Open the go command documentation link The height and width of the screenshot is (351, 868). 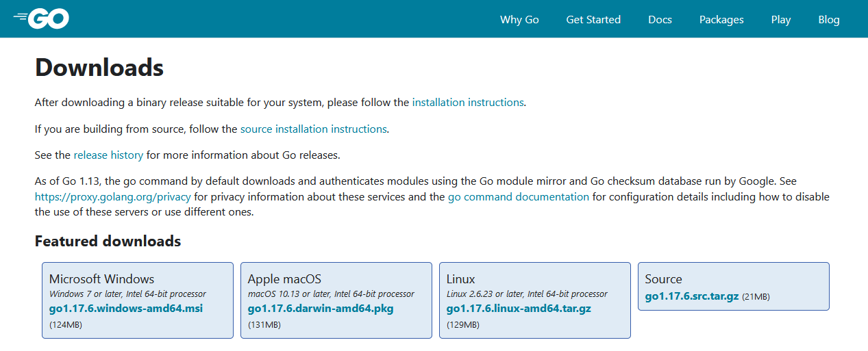point(518,197)
